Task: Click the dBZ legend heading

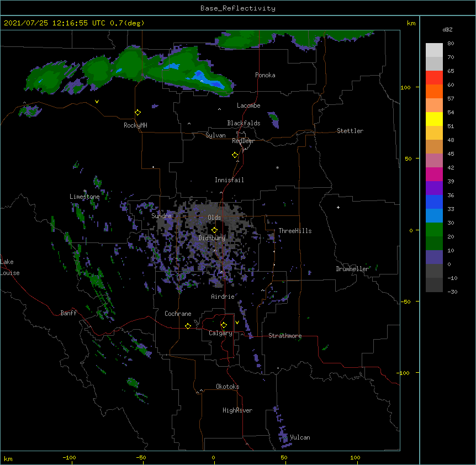Action: (x=447, y=29)
